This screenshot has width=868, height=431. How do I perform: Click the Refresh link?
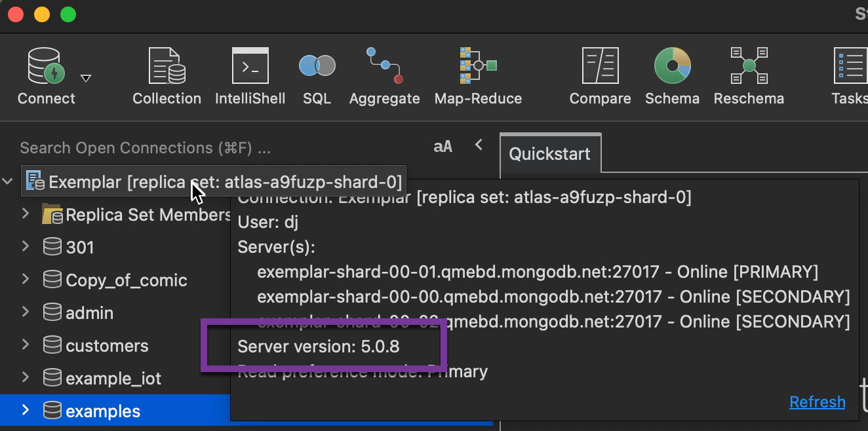coord(817,402)
